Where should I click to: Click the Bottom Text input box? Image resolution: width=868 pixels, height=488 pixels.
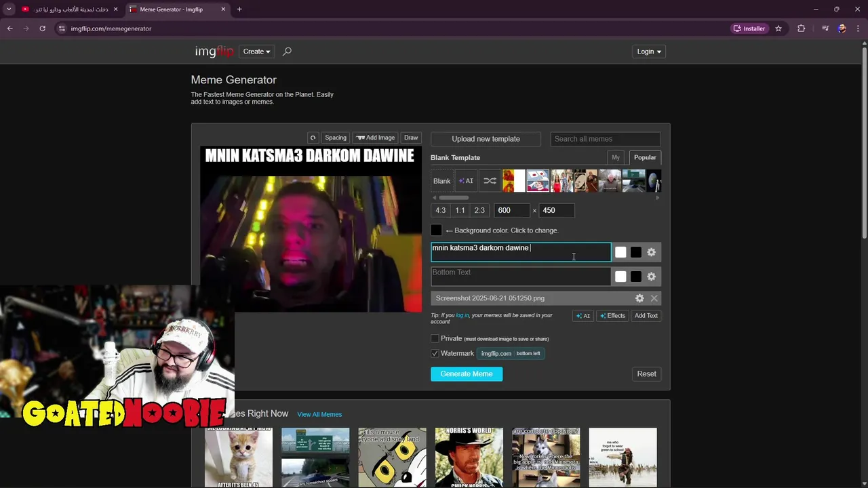pos(521,277)
